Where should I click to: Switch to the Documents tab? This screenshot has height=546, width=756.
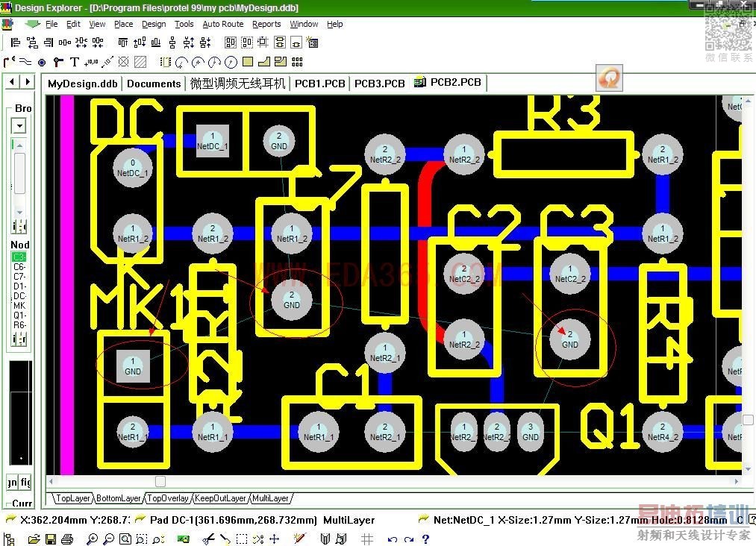[x=154, y=84]
